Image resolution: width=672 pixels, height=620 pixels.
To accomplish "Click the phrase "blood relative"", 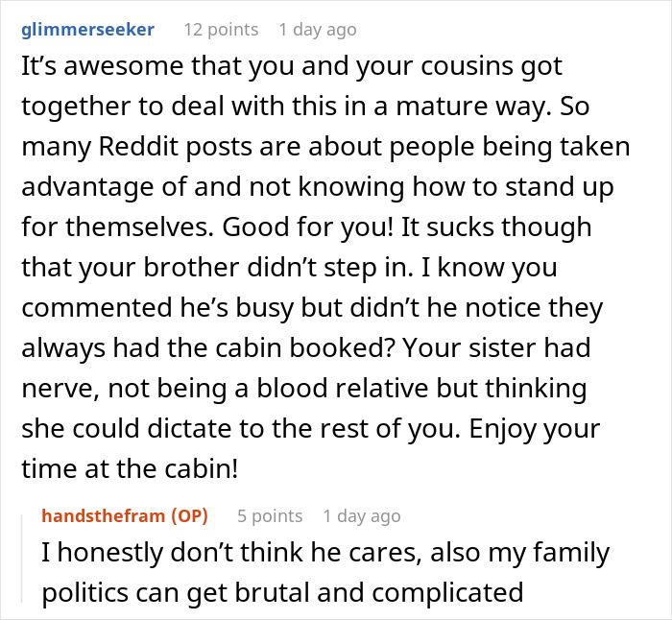I will tap(343, 388).
